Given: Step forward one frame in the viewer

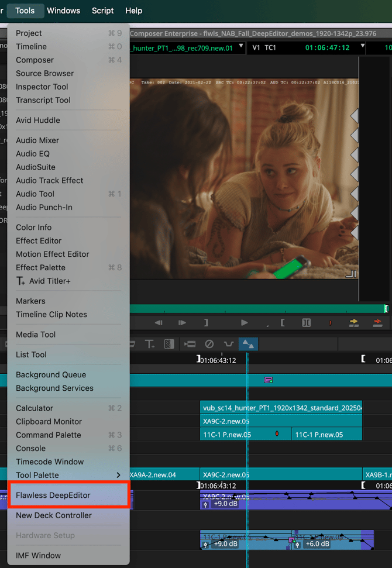Looking at the screenshot, I should 182,322.
